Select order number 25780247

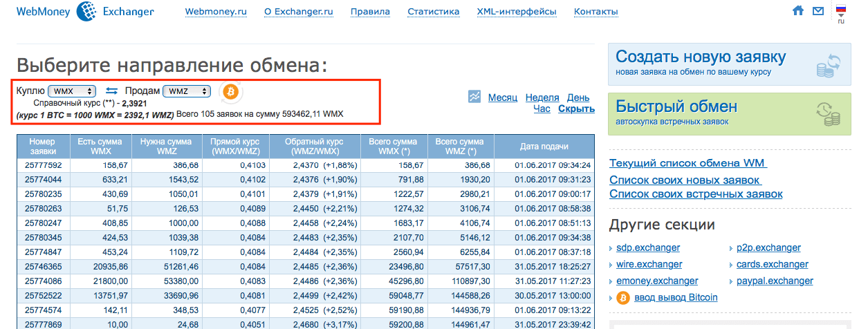pyautogui.click(x=43, y=223)
